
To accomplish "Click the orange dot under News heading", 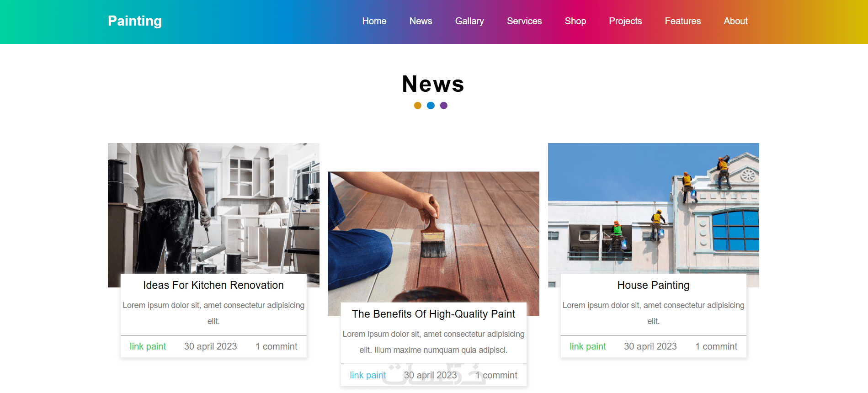I will 418,106.
